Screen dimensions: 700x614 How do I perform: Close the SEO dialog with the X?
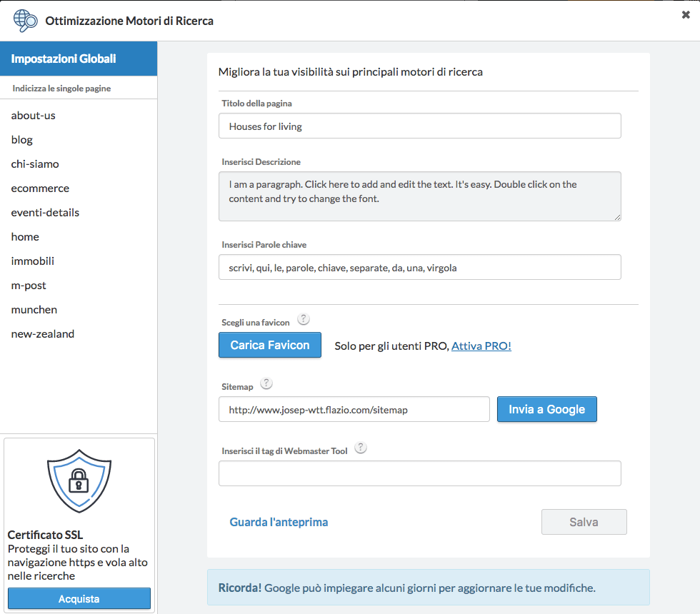[686, 15]
